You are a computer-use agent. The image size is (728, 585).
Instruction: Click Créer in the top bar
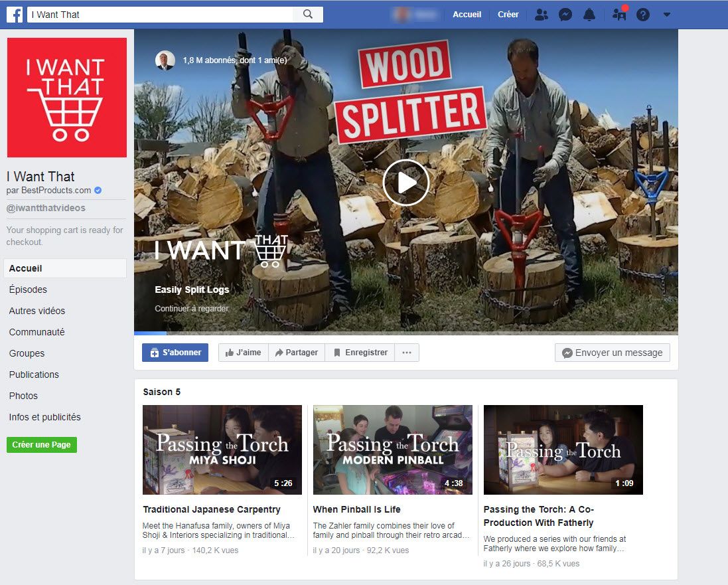pyautogui.click(x=508, y=15)
